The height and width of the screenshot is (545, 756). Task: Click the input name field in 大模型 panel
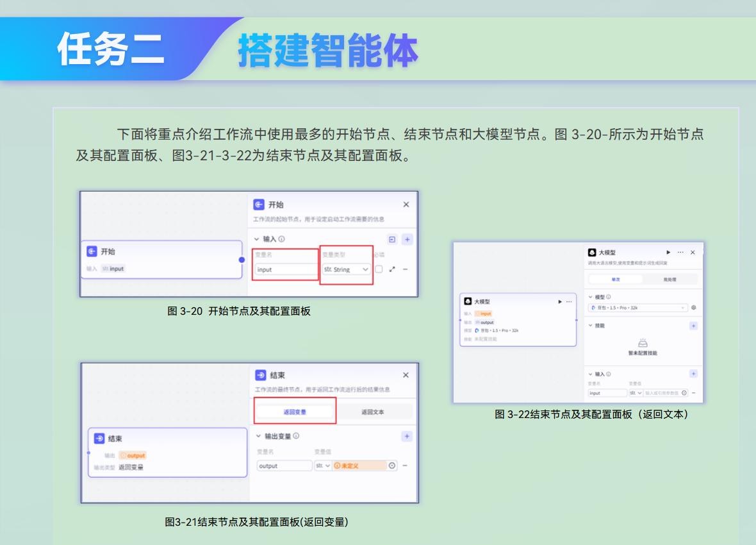coord(607,393)
